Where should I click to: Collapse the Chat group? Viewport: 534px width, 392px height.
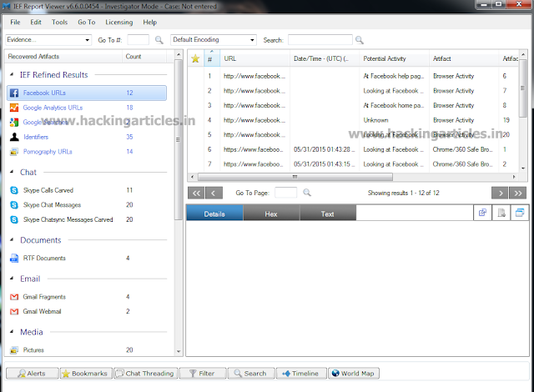point(12,172)
